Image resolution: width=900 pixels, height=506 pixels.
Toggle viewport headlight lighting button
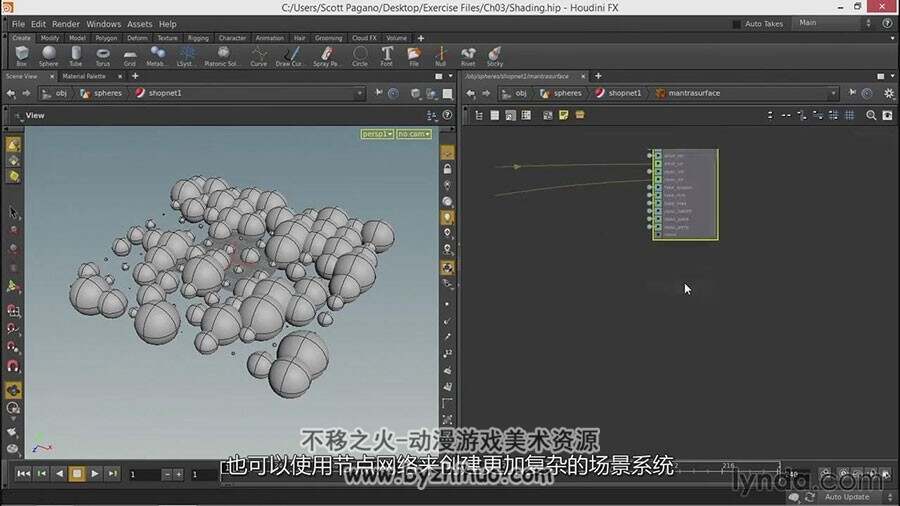447,217
